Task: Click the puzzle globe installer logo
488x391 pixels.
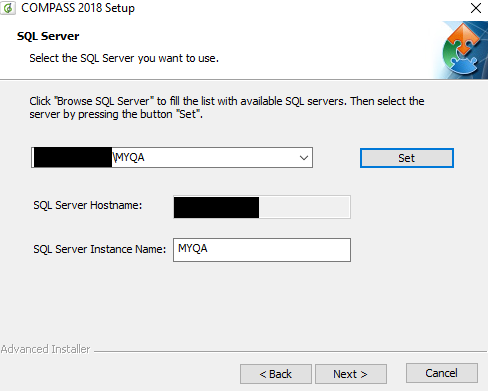Action: 462,50
